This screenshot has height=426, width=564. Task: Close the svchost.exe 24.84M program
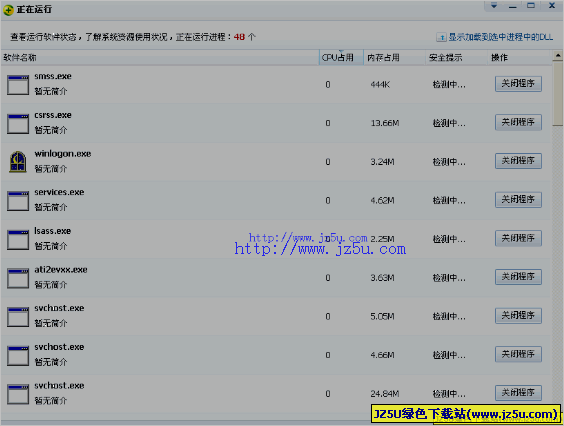point(518,393)
